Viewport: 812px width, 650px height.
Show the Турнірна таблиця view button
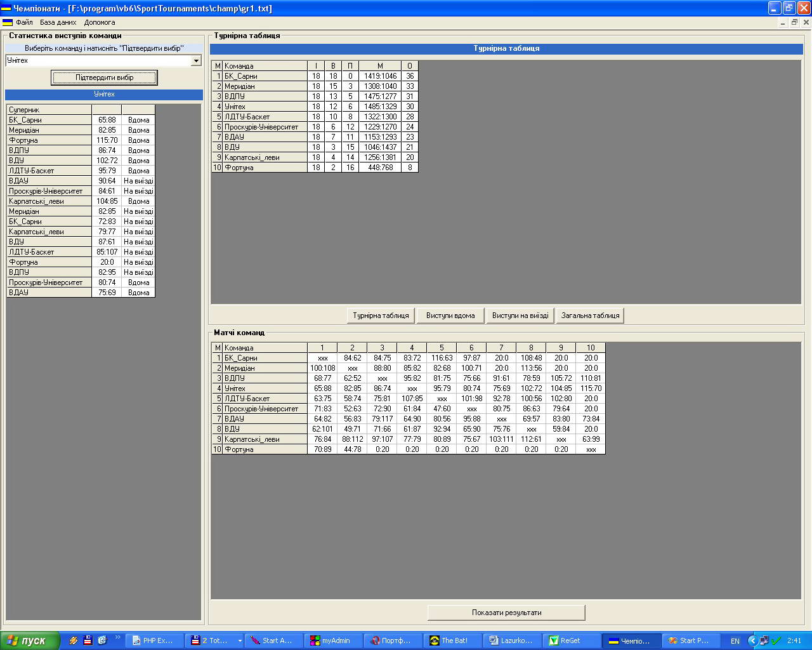point(381,315)
